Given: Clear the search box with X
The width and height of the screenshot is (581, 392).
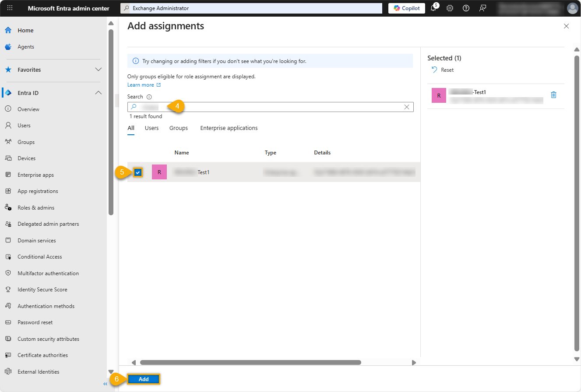Looking at the screenshot, I should (x=407, y=107).
